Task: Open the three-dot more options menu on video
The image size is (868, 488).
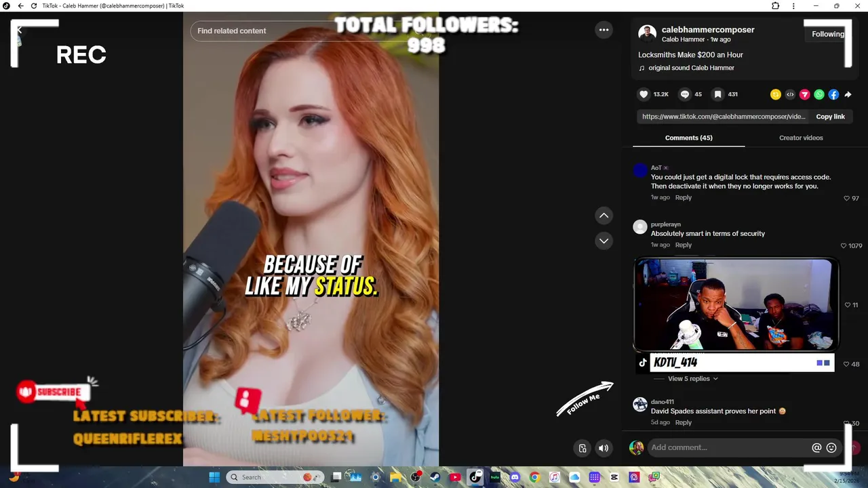Action: pyautogui.click(x=604, y=30)
